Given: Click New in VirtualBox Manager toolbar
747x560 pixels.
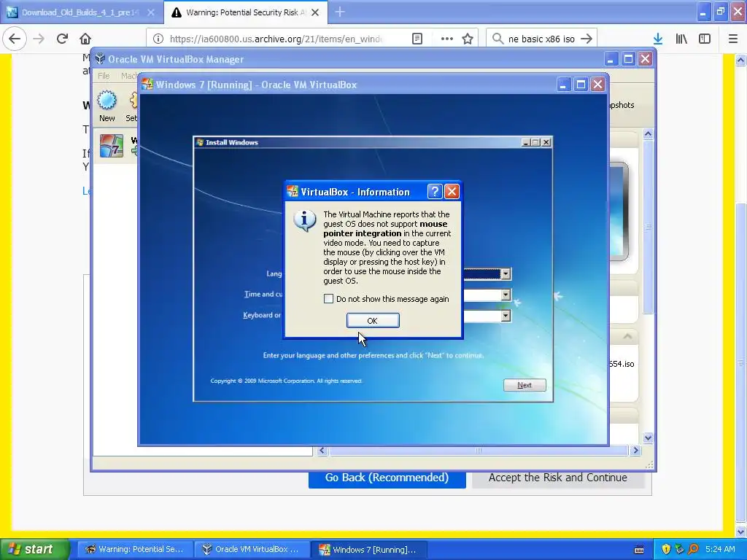Looking at the screenshot, I should [107, 106].
